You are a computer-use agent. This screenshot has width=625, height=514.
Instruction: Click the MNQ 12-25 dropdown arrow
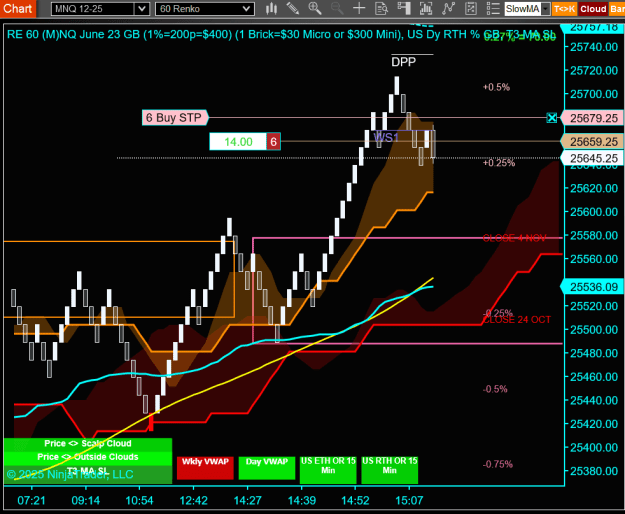point(142,9)
